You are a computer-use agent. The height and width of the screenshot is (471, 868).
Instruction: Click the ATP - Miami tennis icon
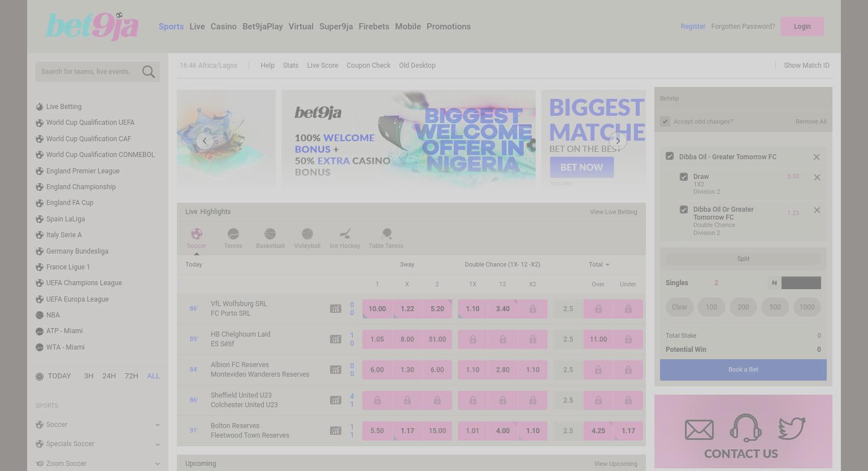coord(40,331)
